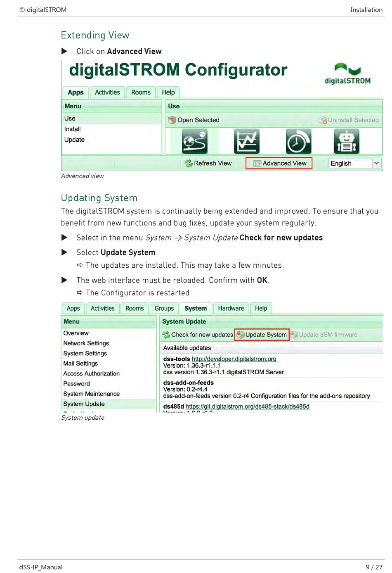Click Extending View heading
Viewport: 392px width, 573px height.
click(x=95, y=36)
